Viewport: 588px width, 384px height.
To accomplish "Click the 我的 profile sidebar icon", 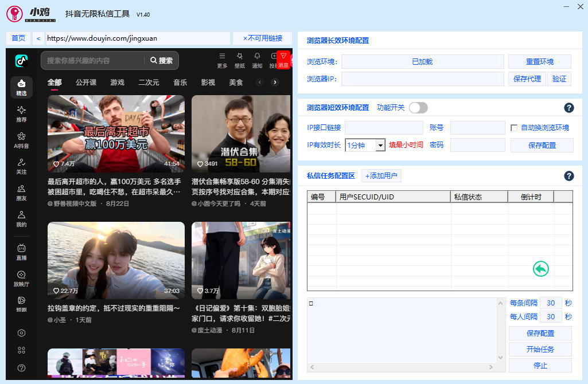I will point(21,219).
